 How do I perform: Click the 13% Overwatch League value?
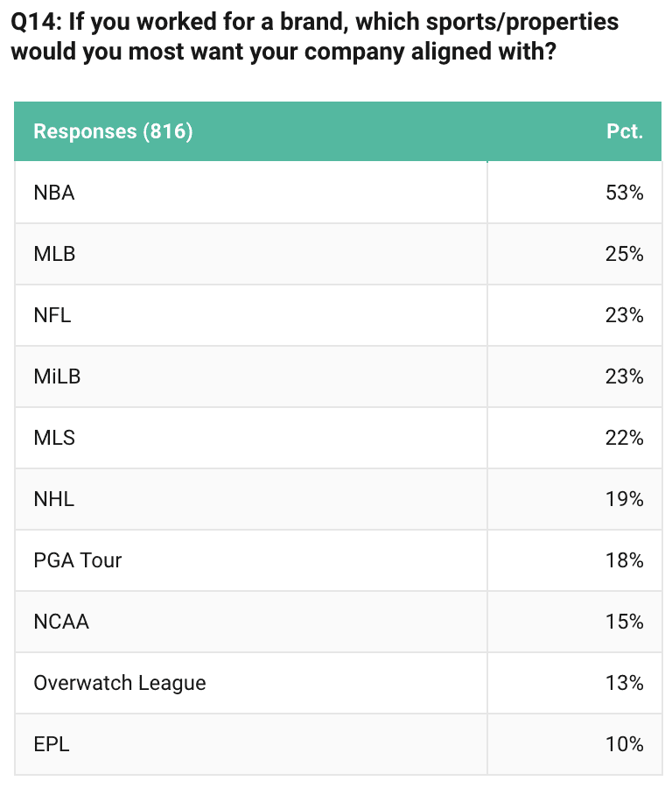[625, 683]
